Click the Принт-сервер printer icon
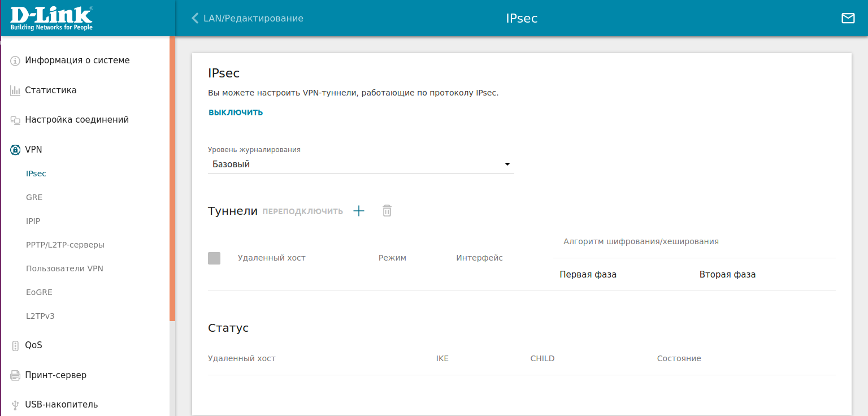This screenshot has width=868, height=416. click(x=15, y=375)
